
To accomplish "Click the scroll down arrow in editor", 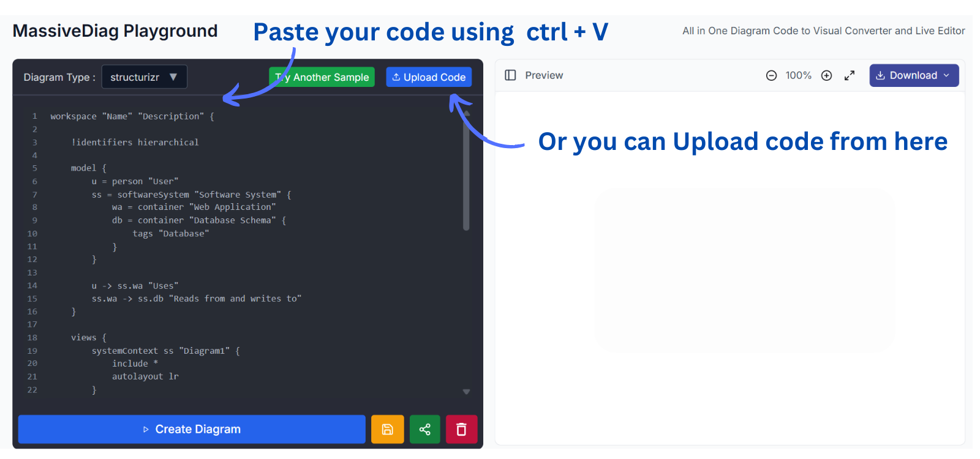I will point(466,392).
